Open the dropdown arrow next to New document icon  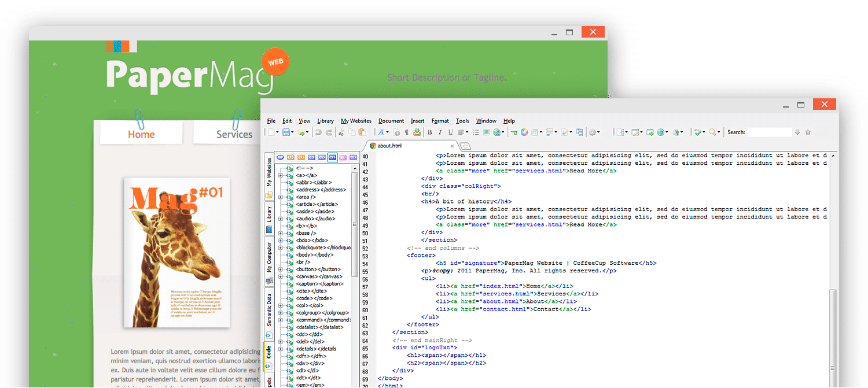click(x=278, y=132)
